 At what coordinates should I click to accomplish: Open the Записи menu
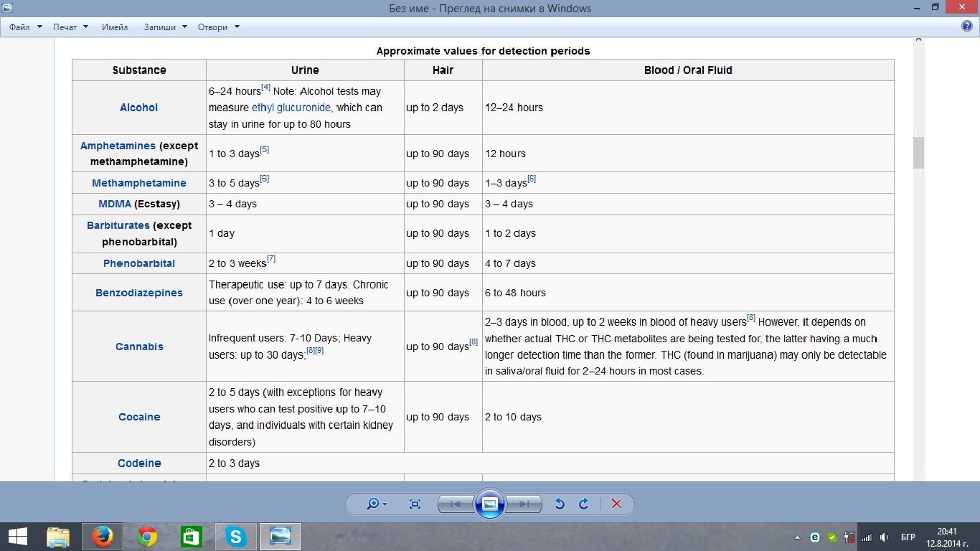tap(164, 27)
